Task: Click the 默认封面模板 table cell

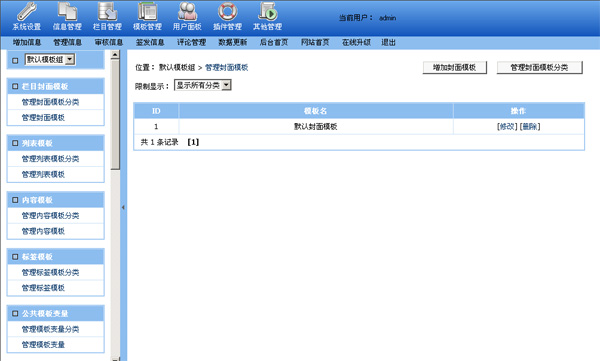Action: [x=316, y=126]
